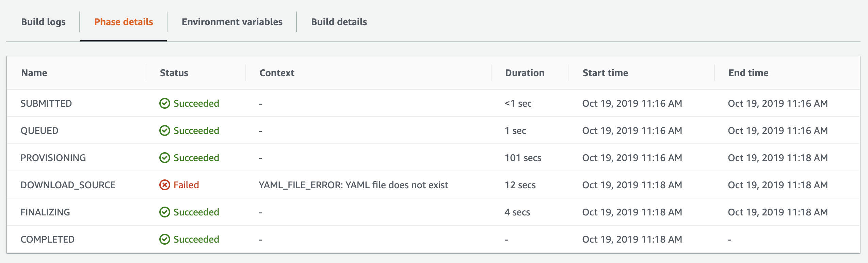Screen dimensions: 868x263
Task: Click the Context column header
Action: [277, 73]
